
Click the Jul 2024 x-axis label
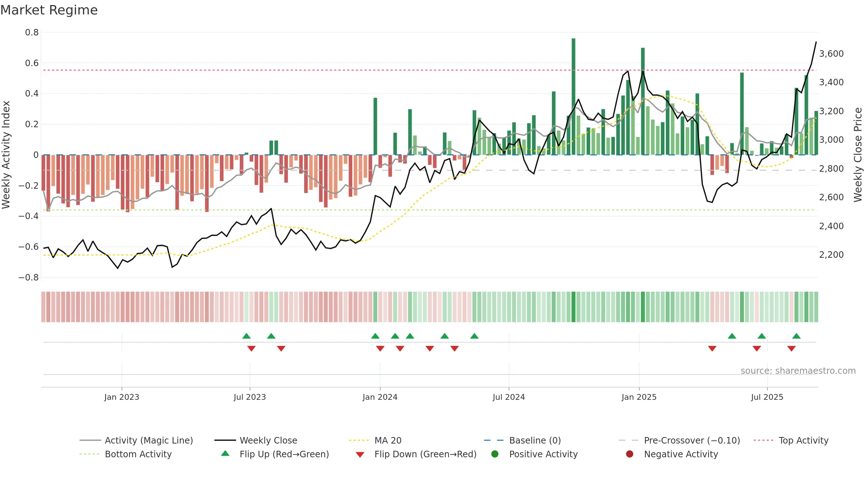click(x=509, y=397)
